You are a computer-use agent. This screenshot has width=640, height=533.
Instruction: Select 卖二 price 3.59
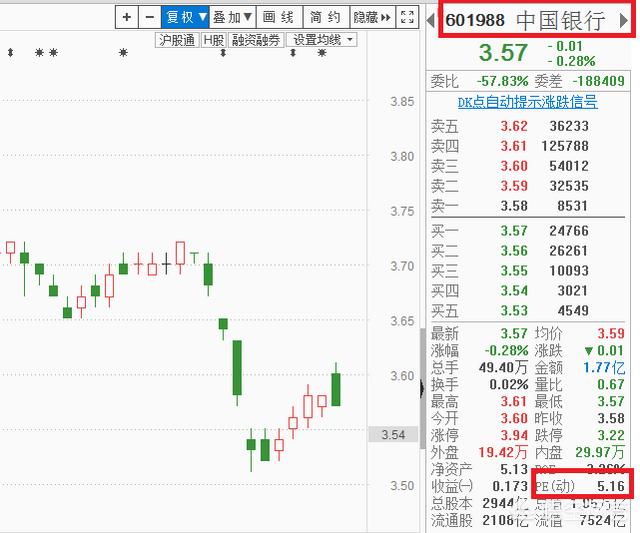514,186
